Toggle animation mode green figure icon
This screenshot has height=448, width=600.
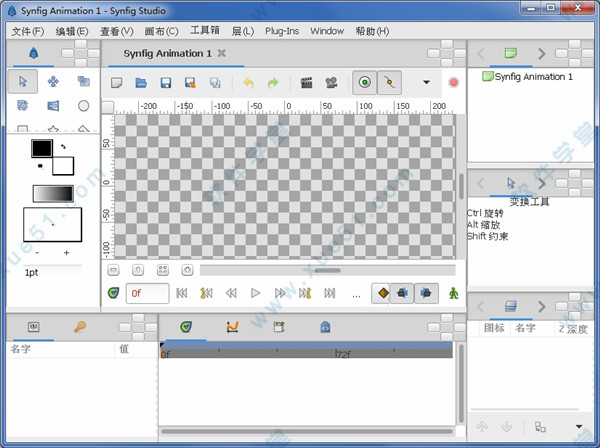(x=453, y=293)
